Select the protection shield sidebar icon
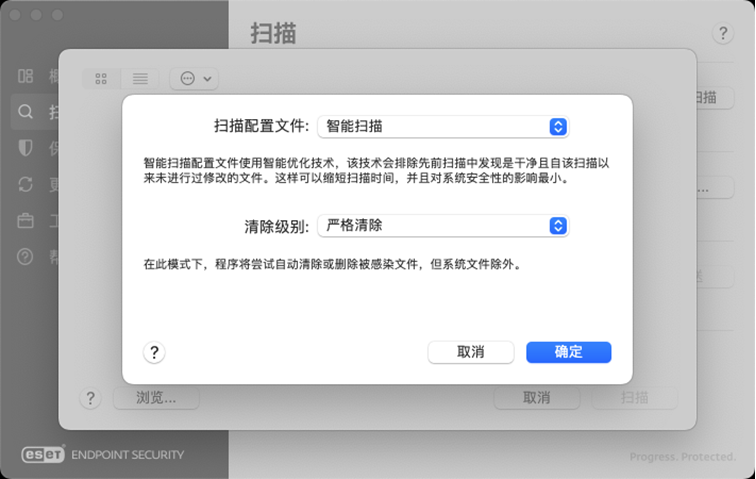Image resolution: width=756 pixels, height=479 pixels. 26,148
